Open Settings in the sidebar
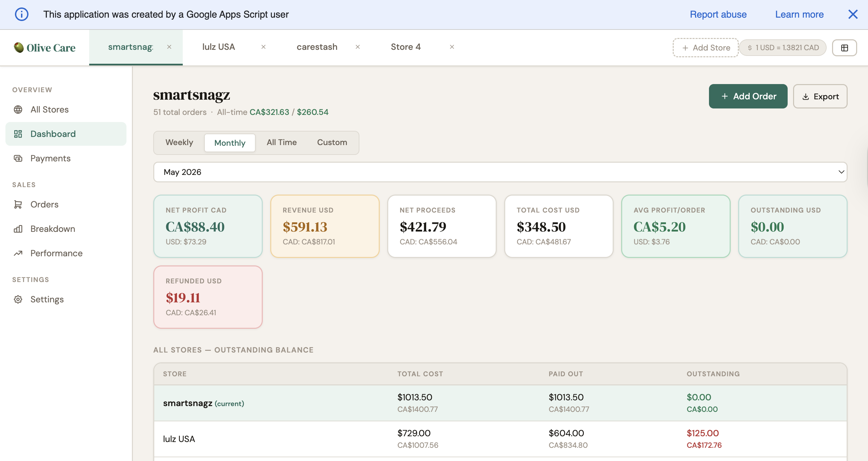Screen dimensions: 868x461 66,299
